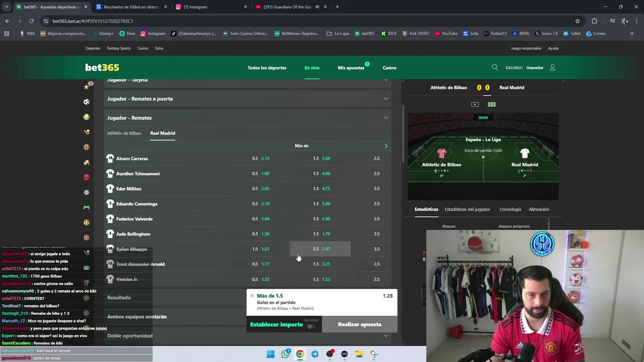Open favorites star in sports sidebar
The image size is (644, 362).
87,86
